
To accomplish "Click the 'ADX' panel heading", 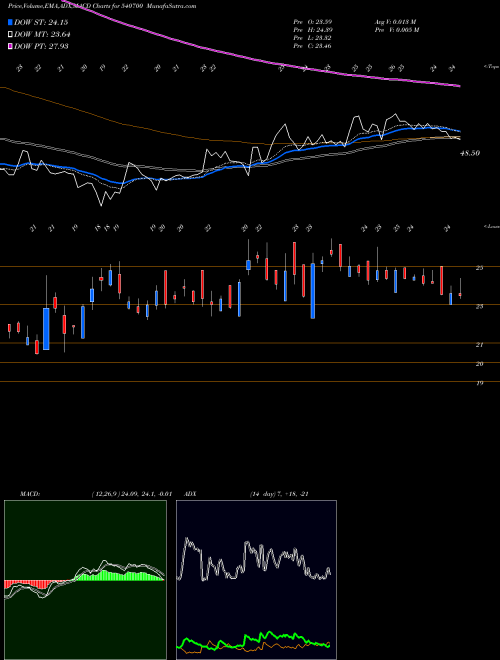I will [191, 494].
